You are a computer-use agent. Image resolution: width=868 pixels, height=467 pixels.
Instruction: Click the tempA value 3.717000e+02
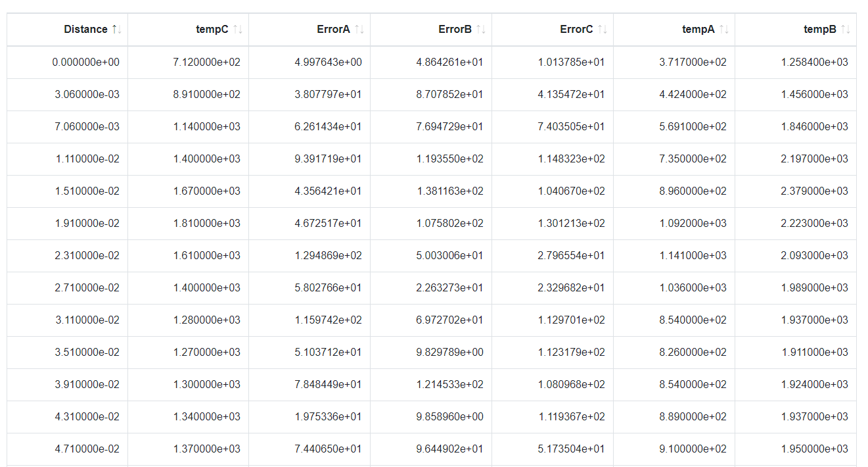click(693, 62)
